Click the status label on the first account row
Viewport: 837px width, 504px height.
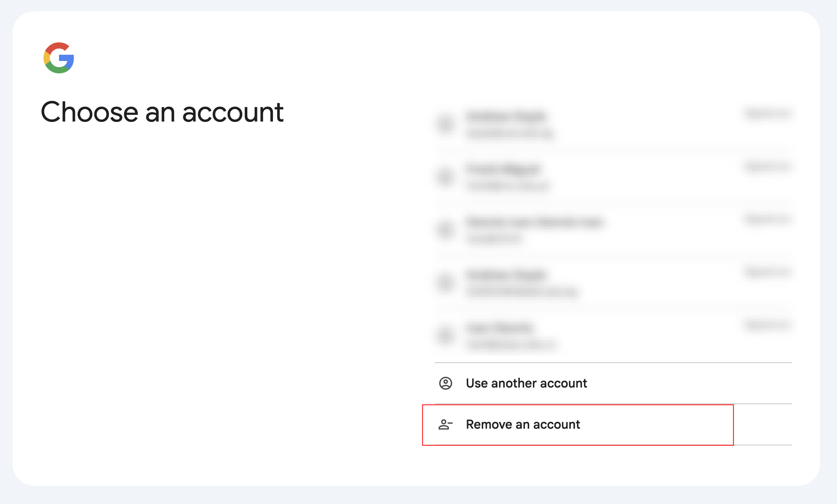point(768,113)
